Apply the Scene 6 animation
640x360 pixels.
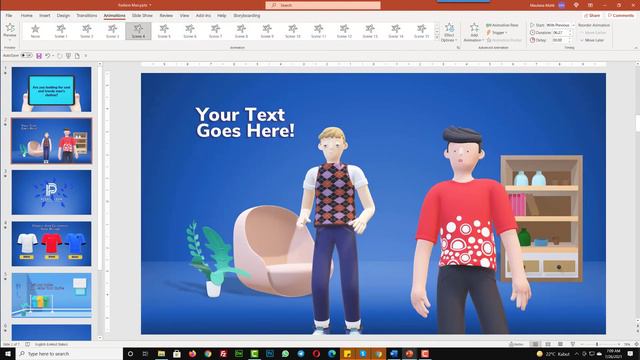click(x=190, y=31)
